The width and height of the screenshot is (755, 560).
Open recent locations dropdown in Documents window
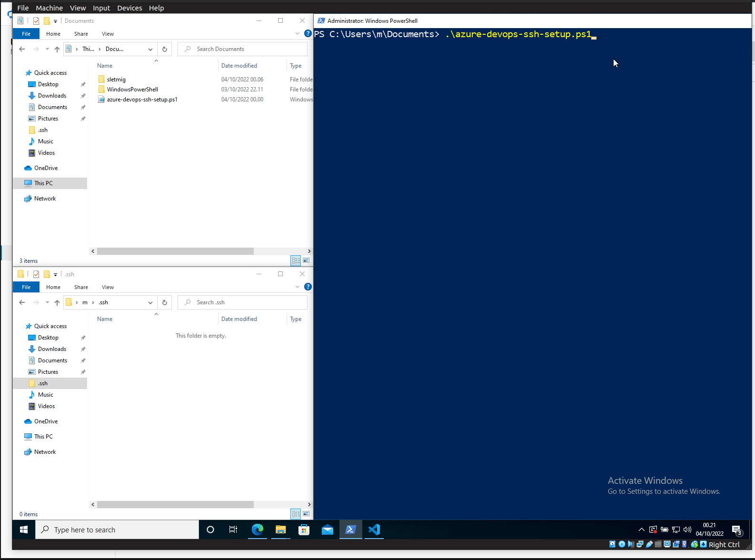tap(47, 49)
